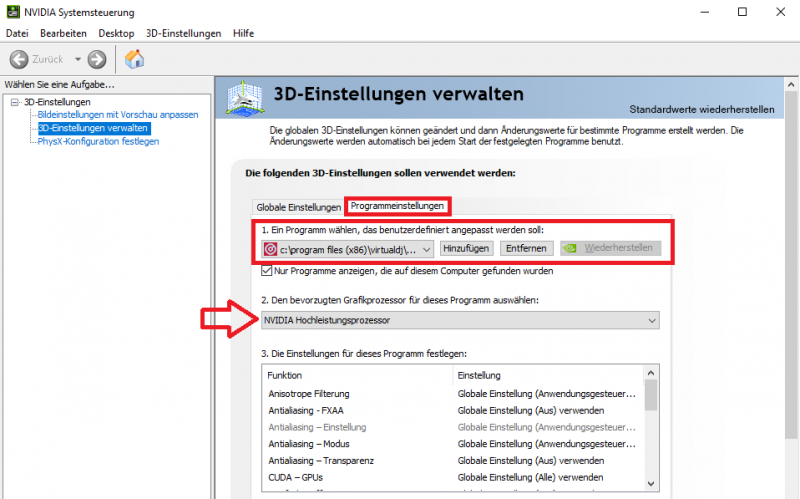The height and width of the screenshot is (499, 800).
Task: Click the forward navigation arrow icon
Action: click(96, 59)
